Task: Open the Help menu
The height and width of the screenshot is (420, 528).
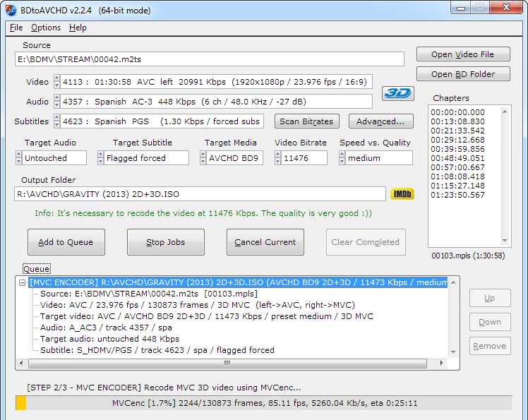Action: point(78,28)
